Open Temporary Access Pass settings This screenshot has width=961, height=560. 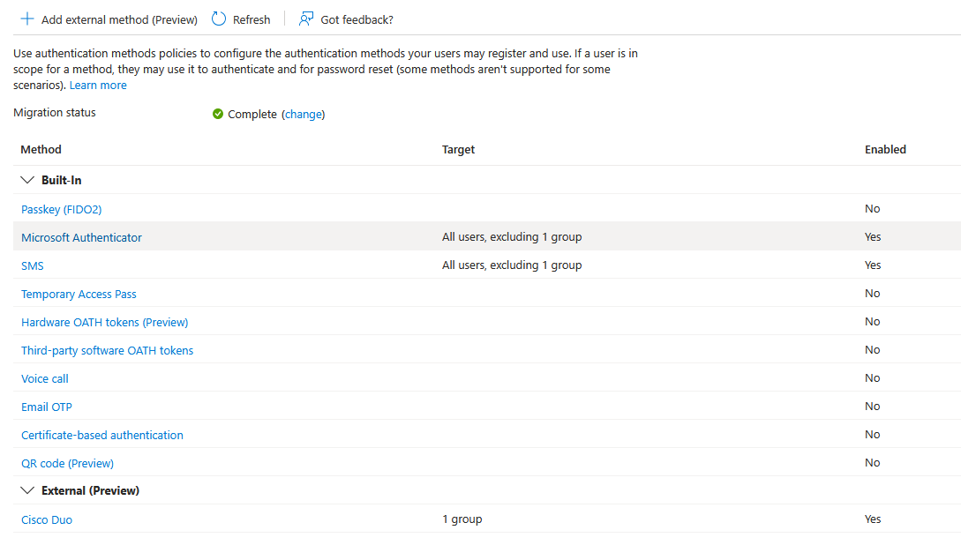pyautogui.click(x=79, y=294)
